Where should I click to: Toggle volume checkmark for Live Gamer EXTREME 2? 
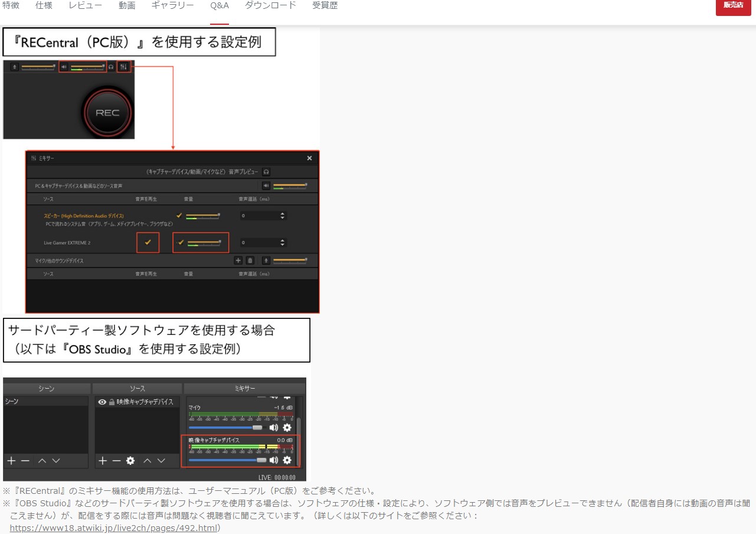[x=181, y=242]
